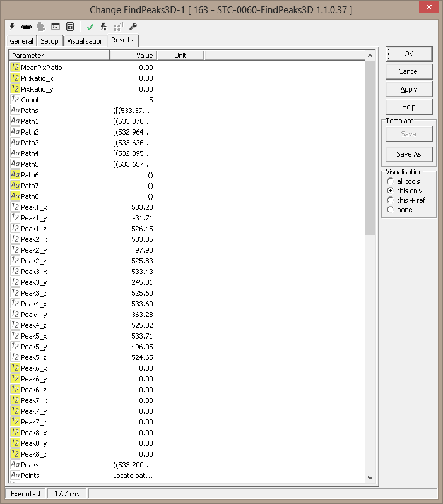
Task: Switch to the General tab
Action: [21, 41]
